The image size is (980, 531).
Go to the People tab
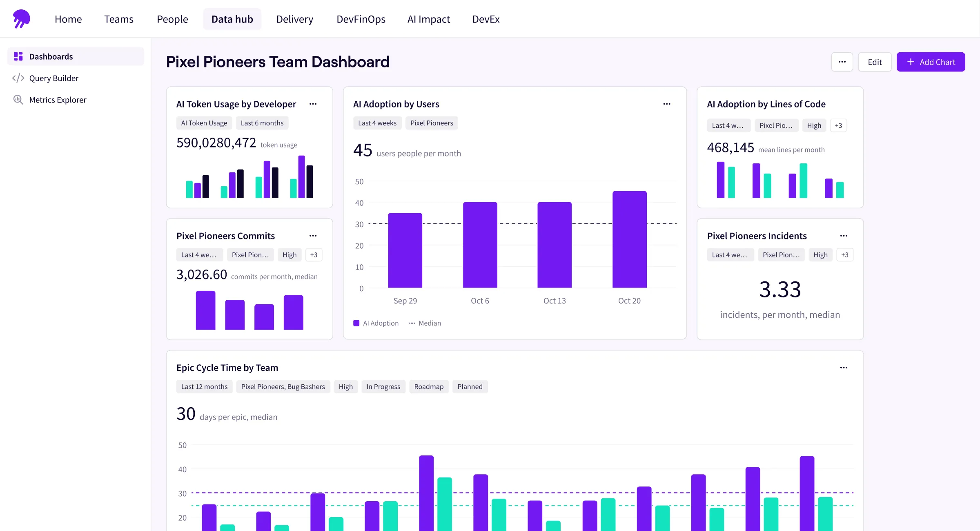tap(172, 19)
